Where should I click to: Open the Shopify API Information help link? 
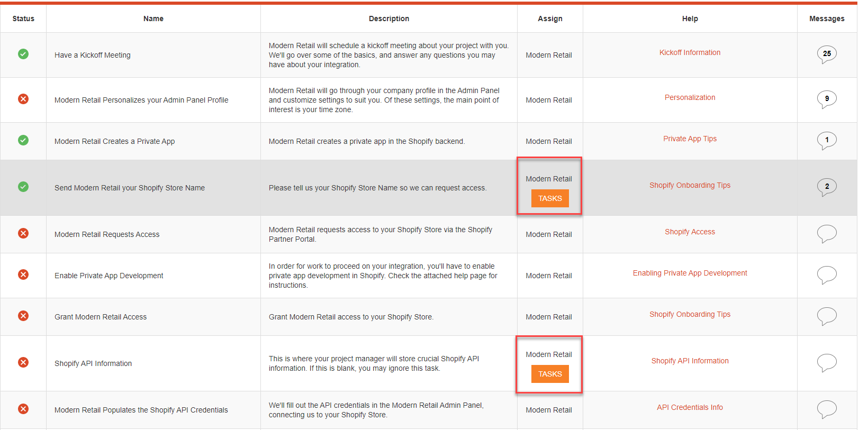point(690,361)
